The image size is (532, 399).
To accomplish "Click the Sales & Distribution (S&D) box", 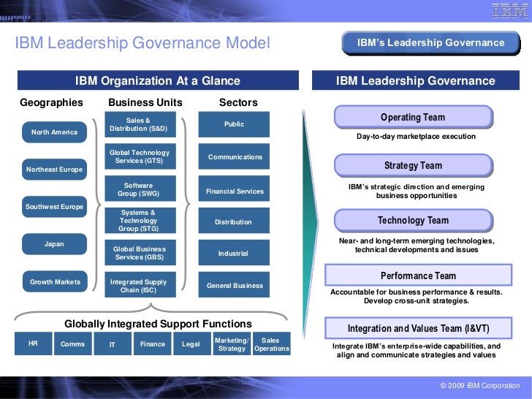I will point(140,124).
